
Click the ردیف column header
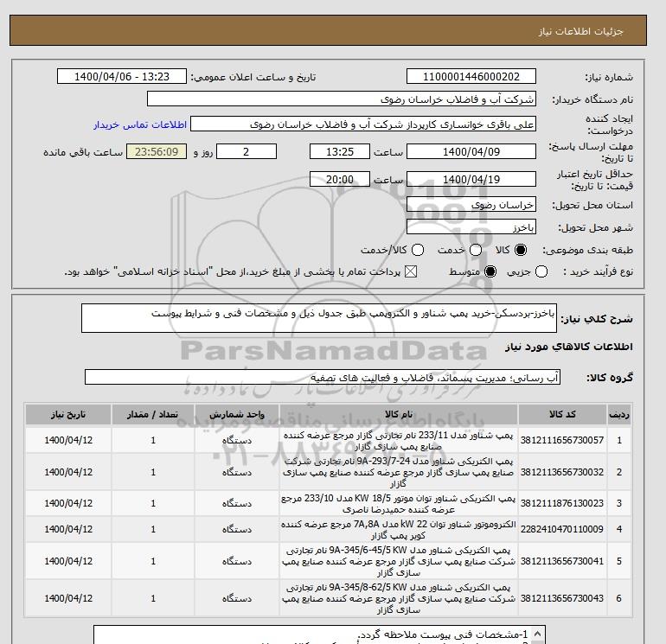[618, 414]
